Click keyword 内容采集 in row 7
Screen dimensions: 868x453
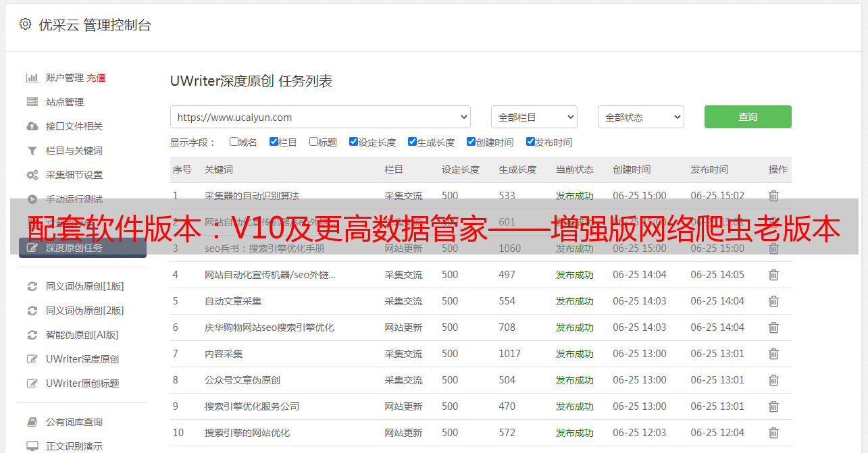tap(224, 354)
